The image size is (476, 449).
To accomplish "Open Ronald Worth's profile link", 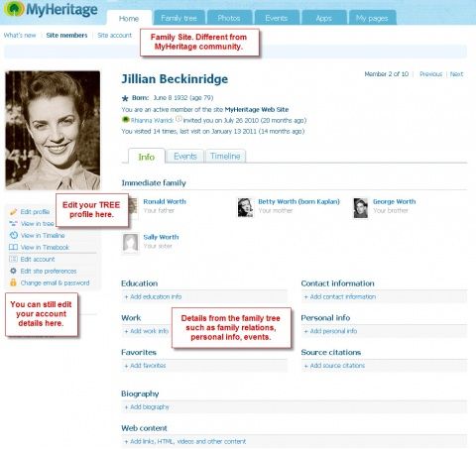I will [x=165, y=201].
